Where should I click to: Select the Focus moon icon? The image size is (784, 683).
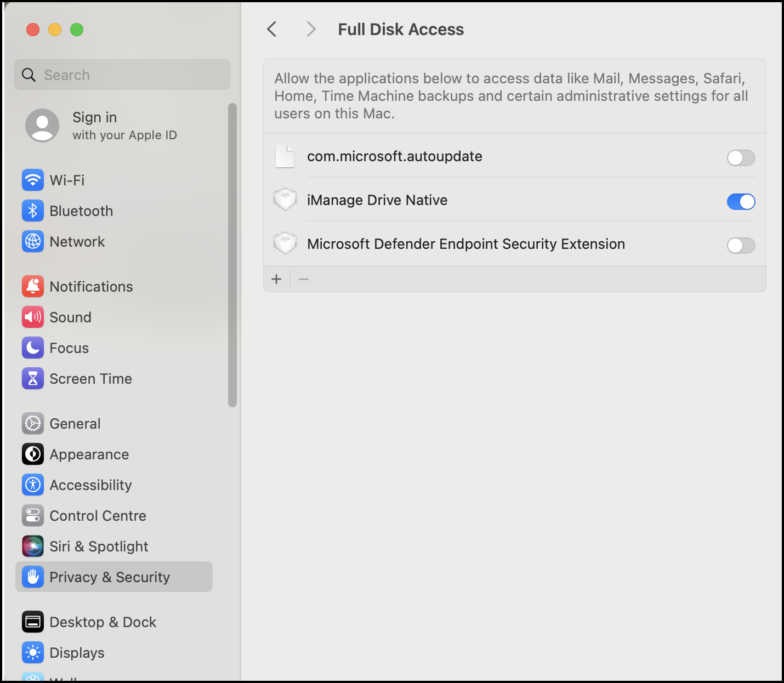[x=33, y=348]
